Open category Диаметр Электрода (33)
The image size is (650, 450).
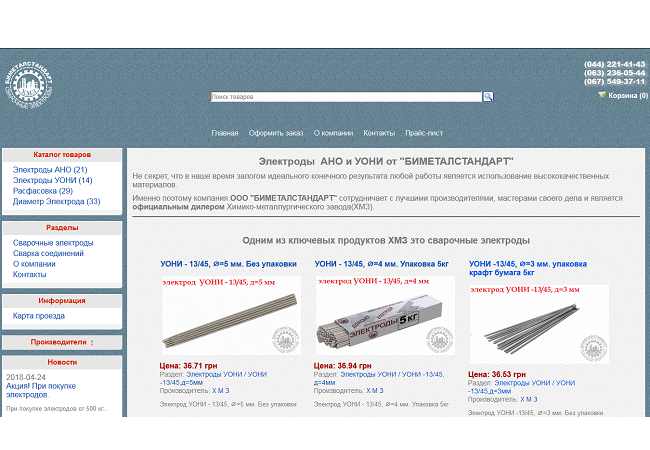(56, 201)
